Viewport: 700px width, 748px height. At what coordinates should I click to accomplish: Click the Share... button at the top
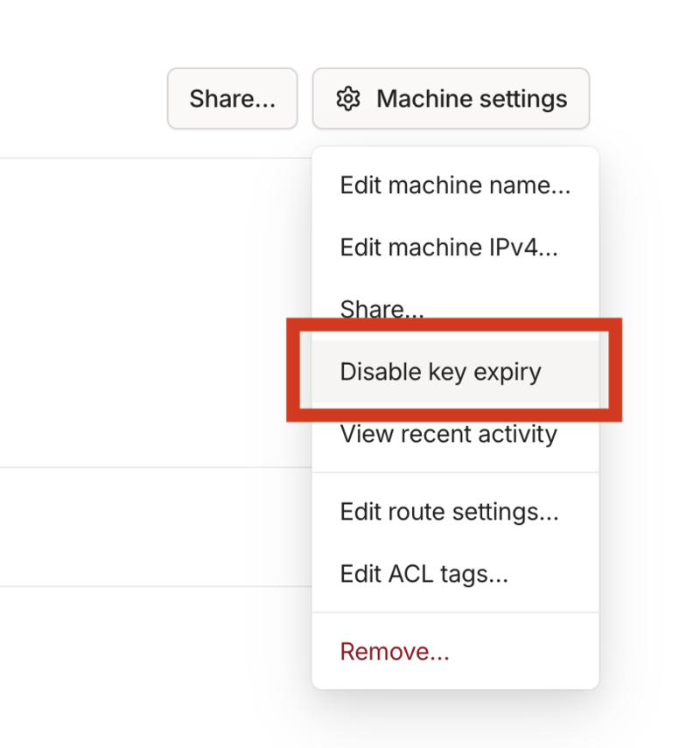pyautogui.click(x=232, y=99)
